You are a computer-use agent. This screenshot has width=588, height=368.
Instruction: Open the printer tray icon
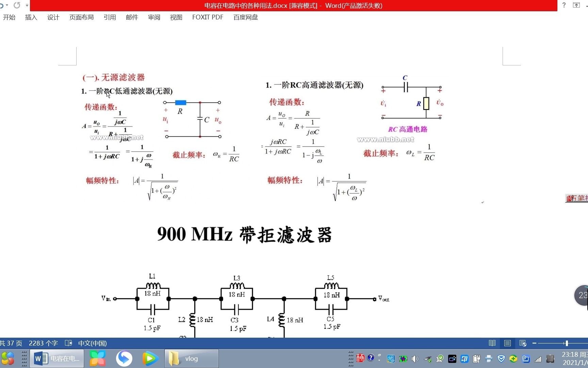point(489,359)
